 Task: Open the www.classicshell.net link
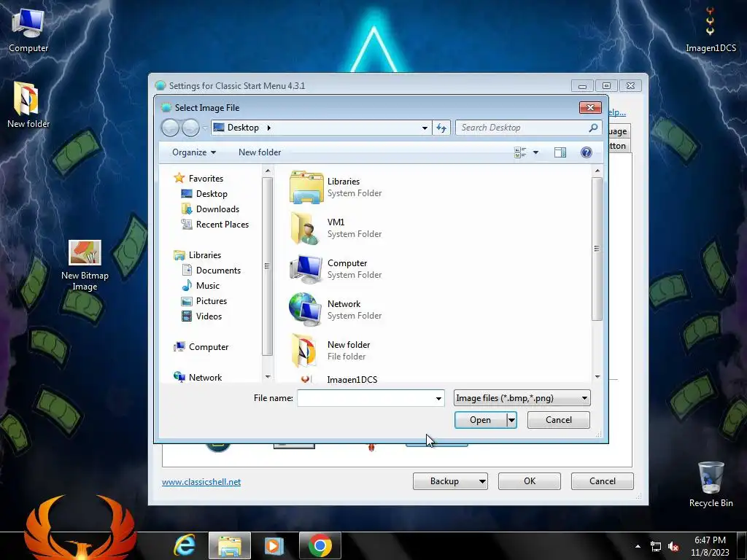point(201,482)
